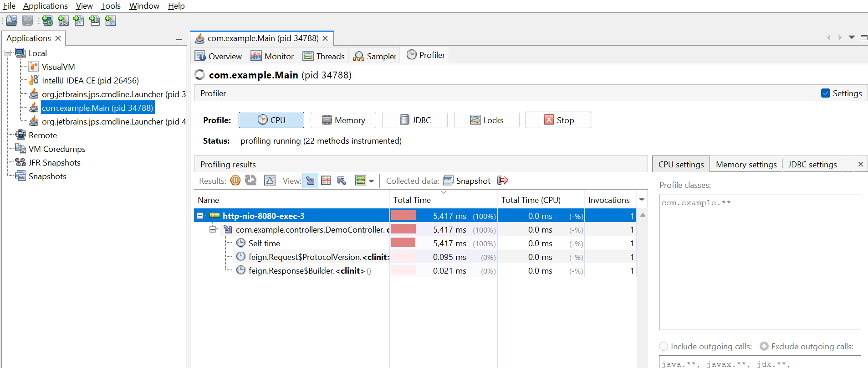Open the table column chooser dropdown arrow
This screenshot has width=868, height=368.
click(x=642, y=200)
